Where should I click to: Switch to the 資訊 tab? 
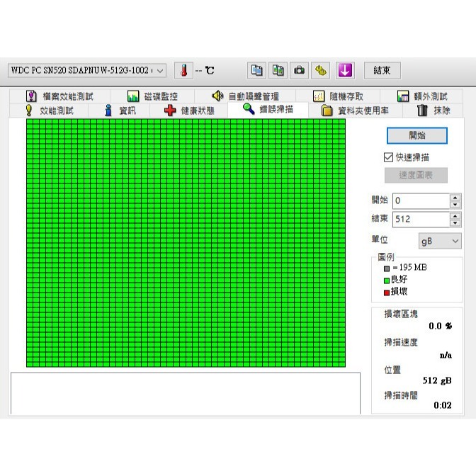(x=119, y=110)
